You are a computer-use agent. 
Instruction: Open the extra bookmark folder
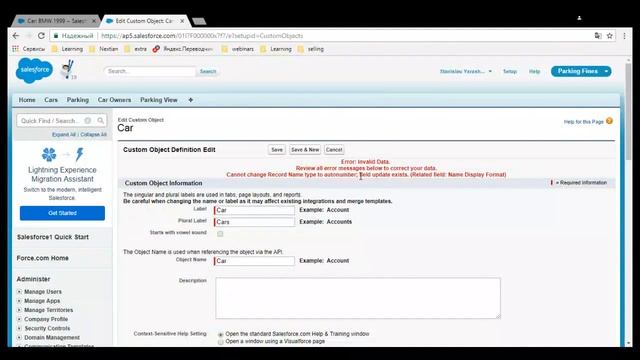click(136, 49)
